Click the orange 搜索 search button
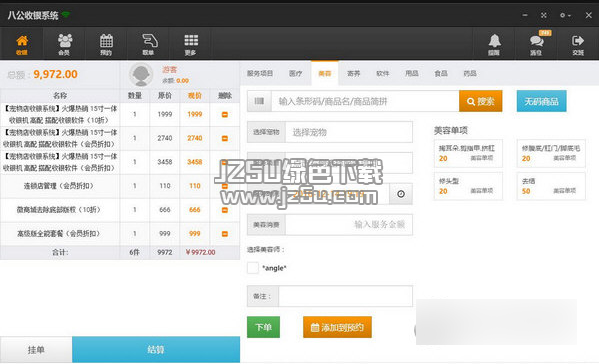This screenshot has height=364, width=599. (481, 101)
